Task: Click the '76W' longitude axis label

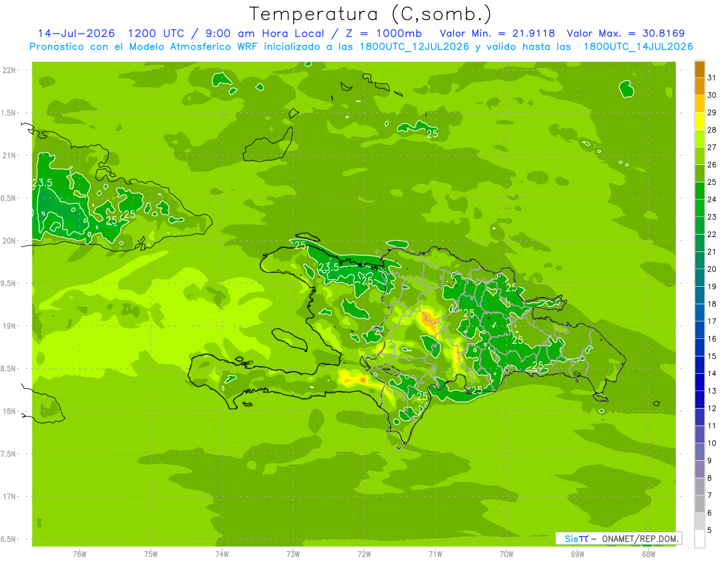Action: [x=79, y=554]
